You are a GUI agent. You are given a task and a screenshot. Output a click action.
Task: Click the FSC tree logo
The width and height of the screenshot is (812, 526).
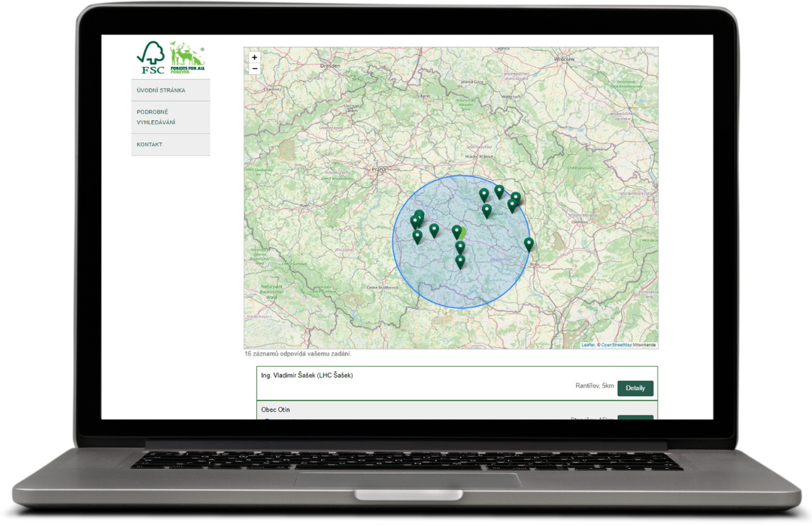coord(150,57)
